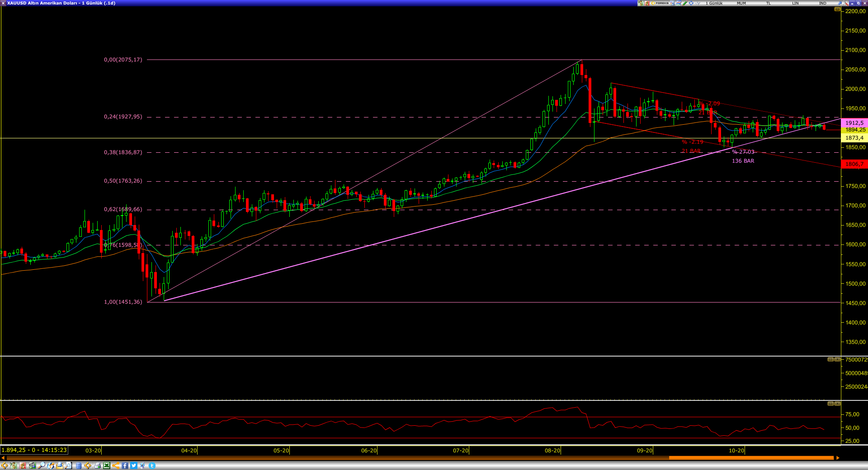Click the first Foreks arrow icon in the bottom toolbar
Viewport: 868px width, 470px height.
[5, 465]
